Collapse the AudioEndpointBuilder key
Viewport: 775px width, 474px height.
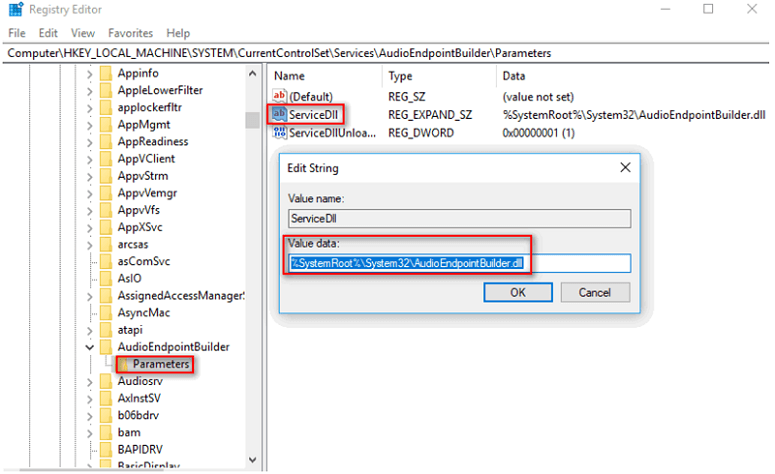coord(89,347)
